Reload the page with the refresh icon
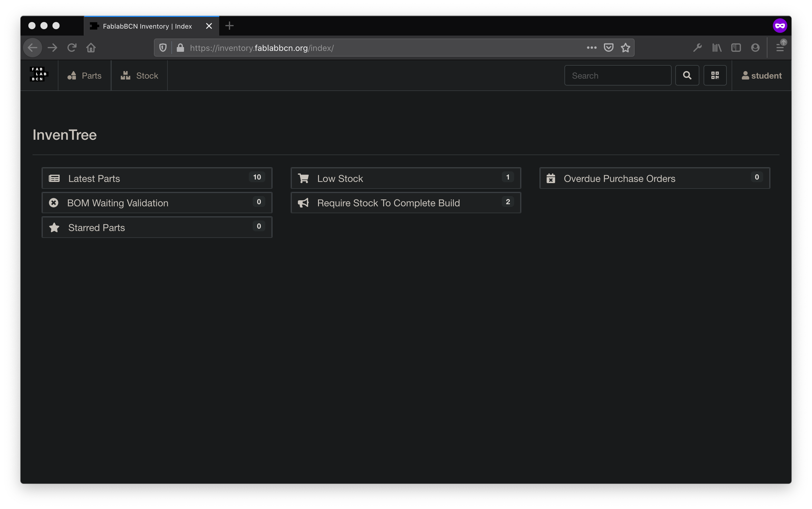This screenshot has width=812, height=509. point(72,48)
